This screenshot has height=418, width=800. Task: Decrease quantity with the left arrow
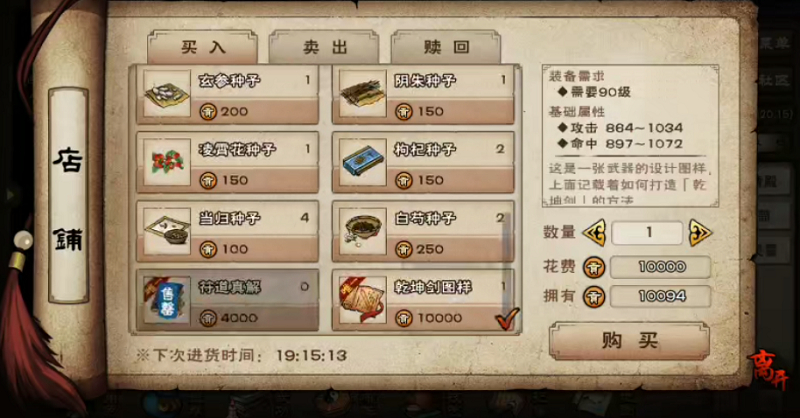point(594,233)
